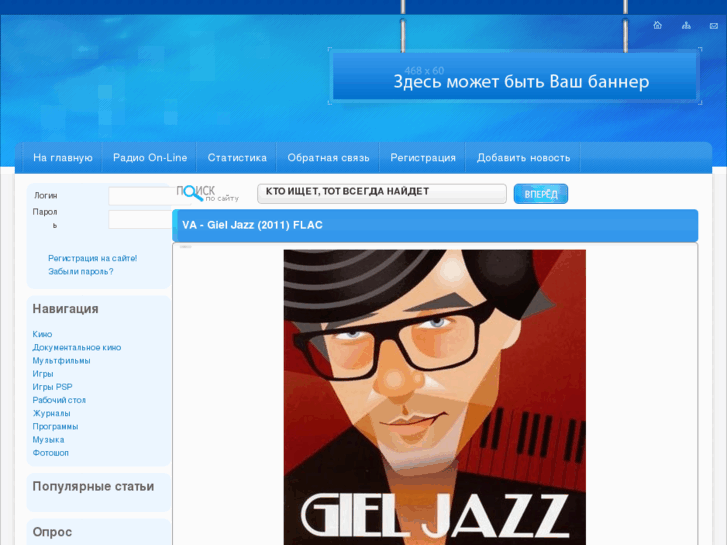Click the magnifier search icon
Viewport: 727px width, 545px height.
192,193
